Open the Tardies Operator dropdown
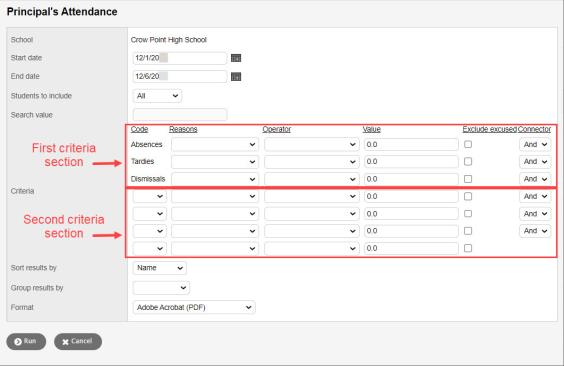This screenshot has height=366, width=564. tap(311, 162)
